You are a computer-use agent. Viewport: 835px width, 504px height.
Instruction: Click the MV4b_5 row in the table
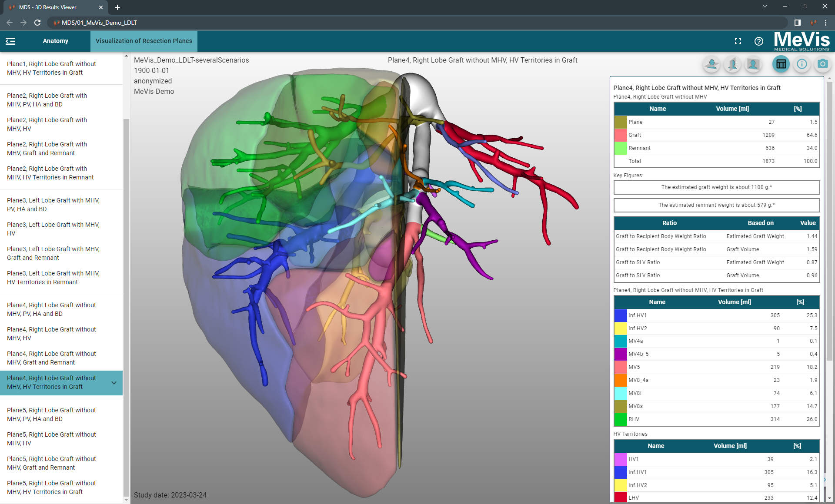(717, 354)
